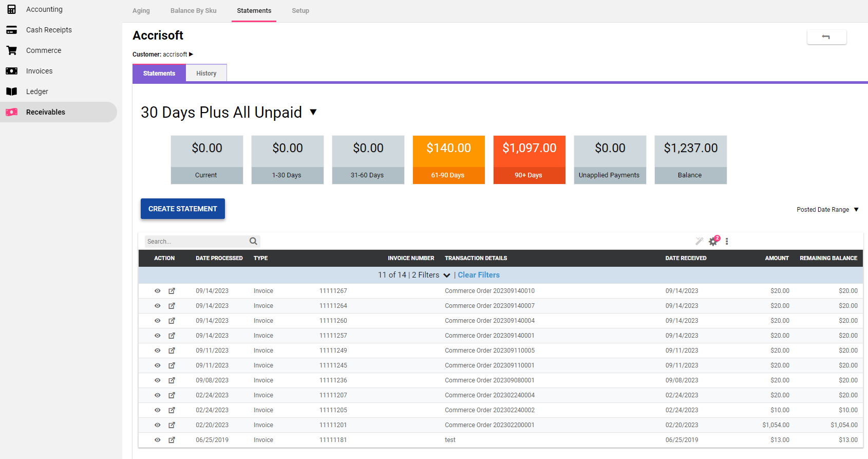Viewport: 868px width, 459px height.
Task: Click Commerce Order 202302200001 transaction text
Action: click(489, 425)
